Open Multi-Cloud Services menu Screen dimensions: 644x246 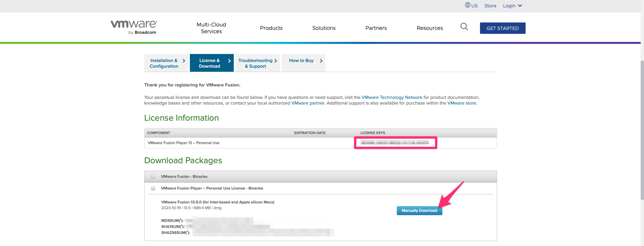click(x=211, y=28)
